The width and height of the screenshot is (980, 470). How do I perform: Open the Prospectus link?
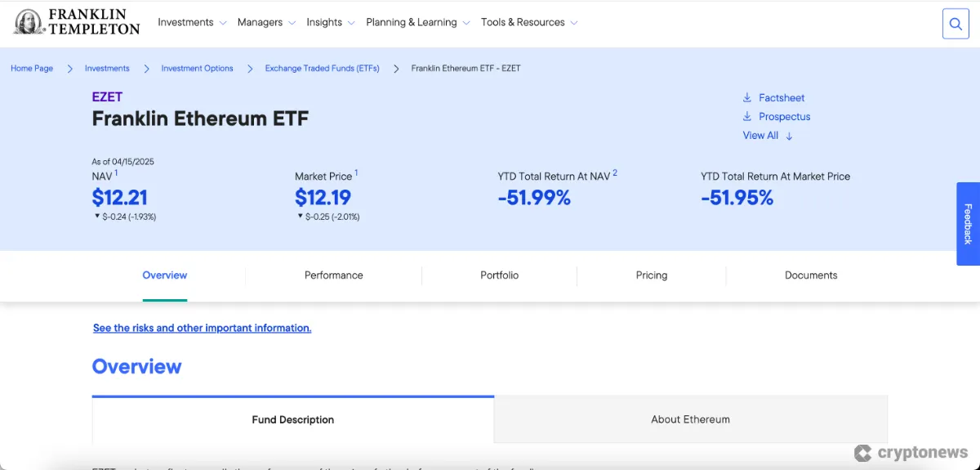click(x=785, y=117)
